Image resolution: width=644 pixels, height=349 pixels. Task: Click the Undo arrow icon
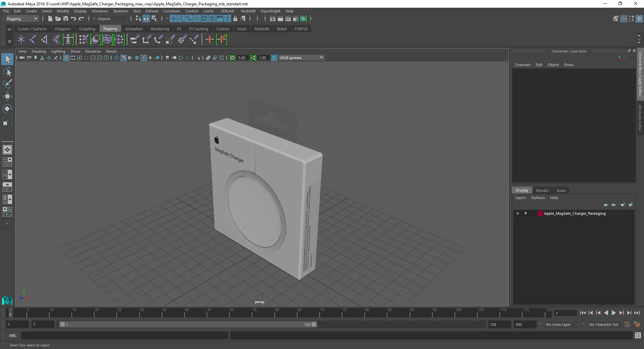point(73,19)
